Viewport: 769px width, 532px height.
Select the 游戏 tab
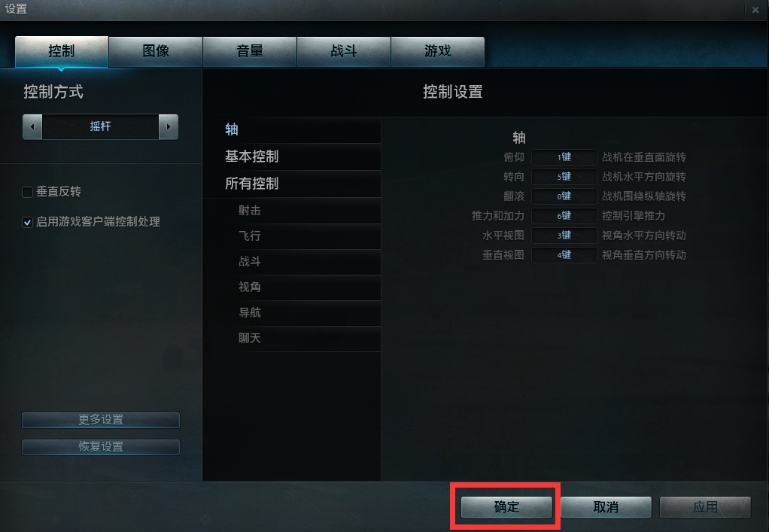coord(437,51)
